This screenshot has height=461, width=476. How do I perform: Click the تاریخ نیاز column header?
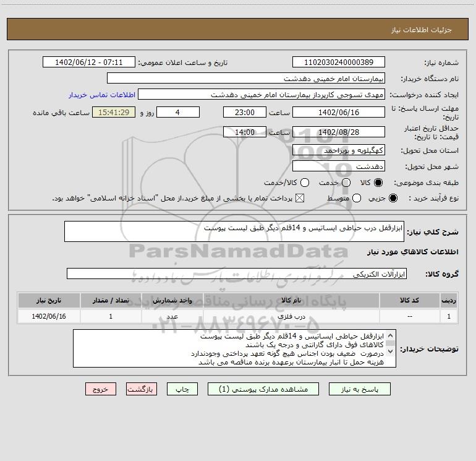(x=49, y=300)
